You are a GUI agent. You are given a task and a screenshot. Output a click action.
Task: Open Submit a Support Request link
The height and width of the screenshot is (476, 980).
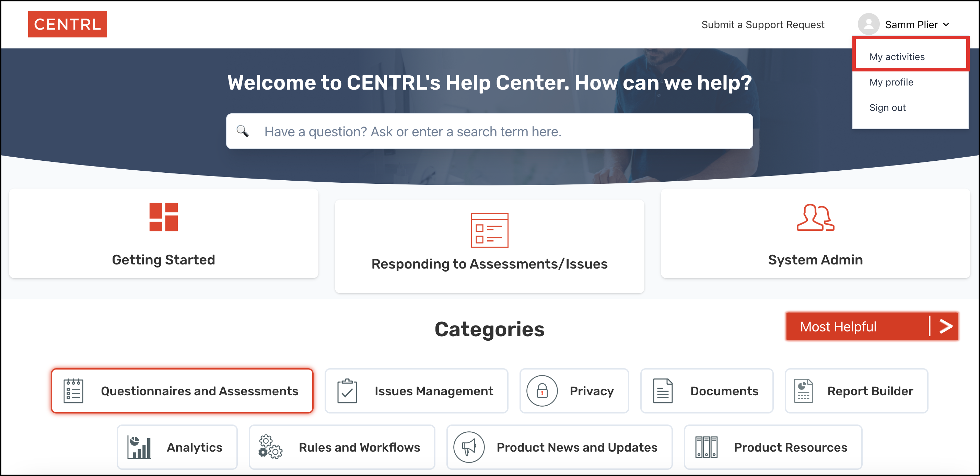763,25
